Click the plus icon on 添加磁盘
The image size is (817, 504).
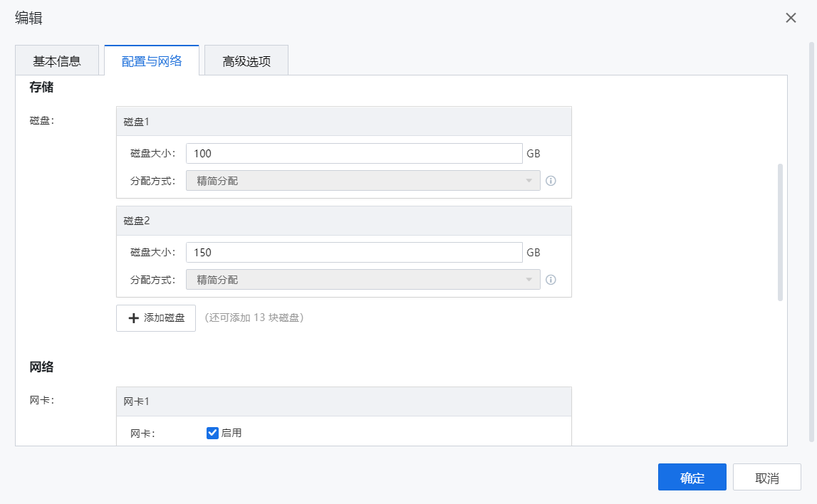click(x=133, y=318)
